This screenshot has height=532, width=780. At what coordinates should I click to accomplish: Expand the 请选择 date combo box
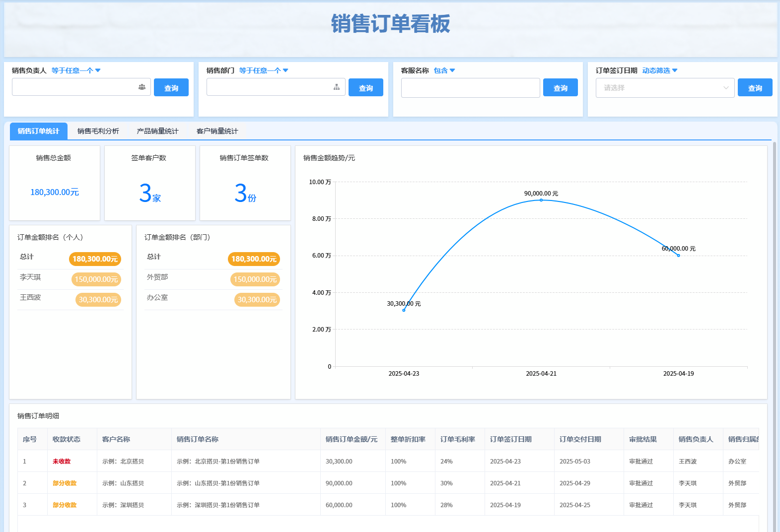665,88
